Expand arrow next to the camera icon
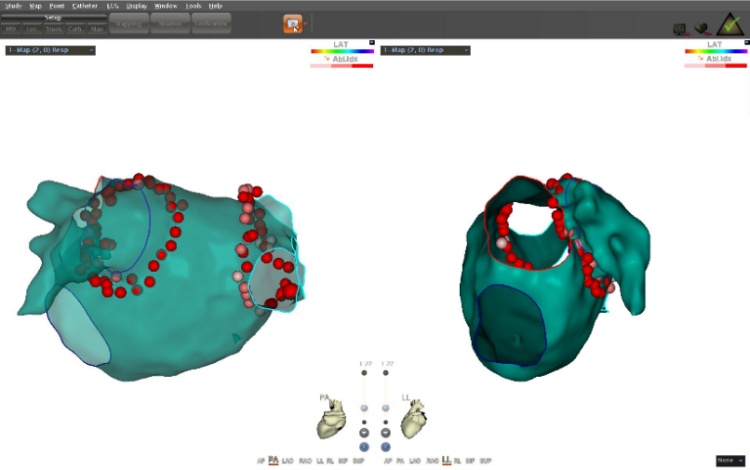 (x=307, y=23)
